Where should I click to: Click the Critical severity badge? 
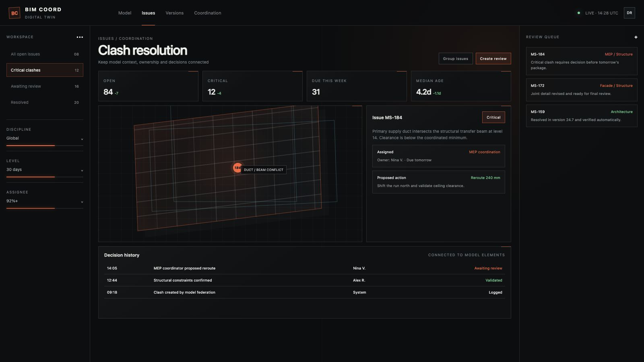(x=493, y=117)
